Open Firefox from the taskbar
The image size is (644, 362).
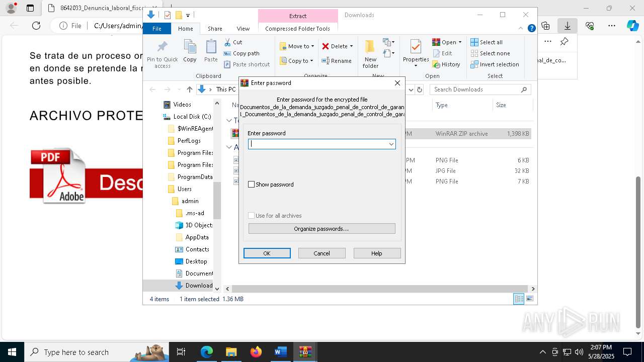(x=256, y=352)
